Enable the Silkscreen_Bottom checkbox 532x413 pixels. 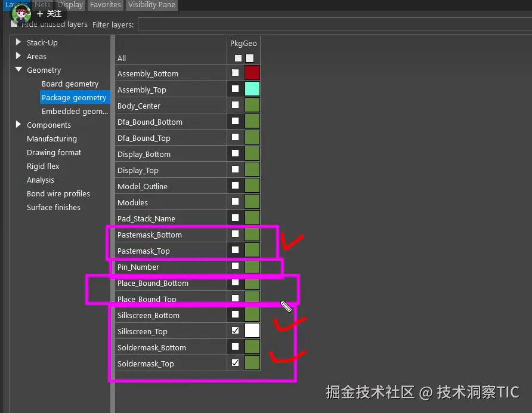235,315
